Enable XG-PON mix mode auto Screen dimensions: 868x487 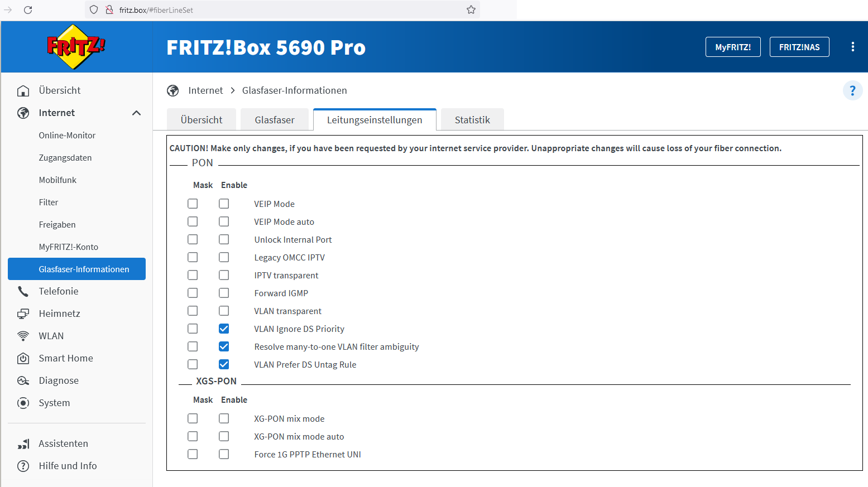pyautogui.click(x=224, y=436)
